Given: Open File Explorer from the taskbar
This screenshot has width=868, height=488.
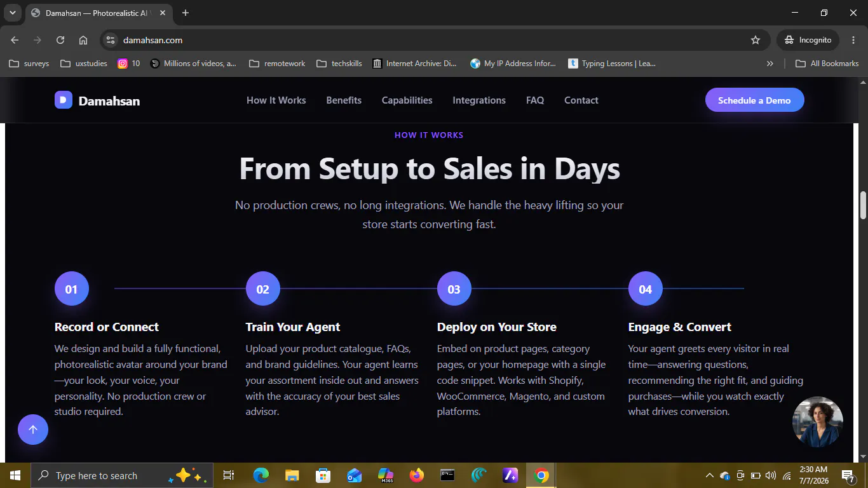Looking at the screenshot, I should 292,475.
